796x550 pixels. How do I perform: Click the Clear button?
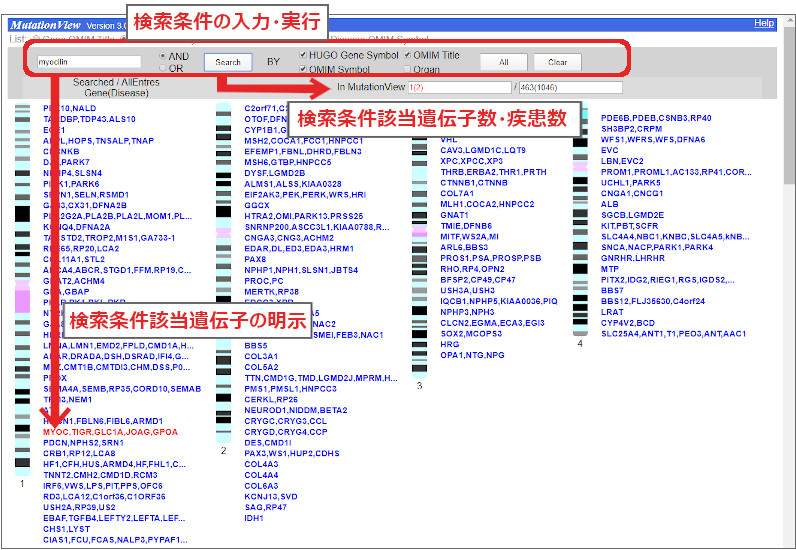(557, 62)
